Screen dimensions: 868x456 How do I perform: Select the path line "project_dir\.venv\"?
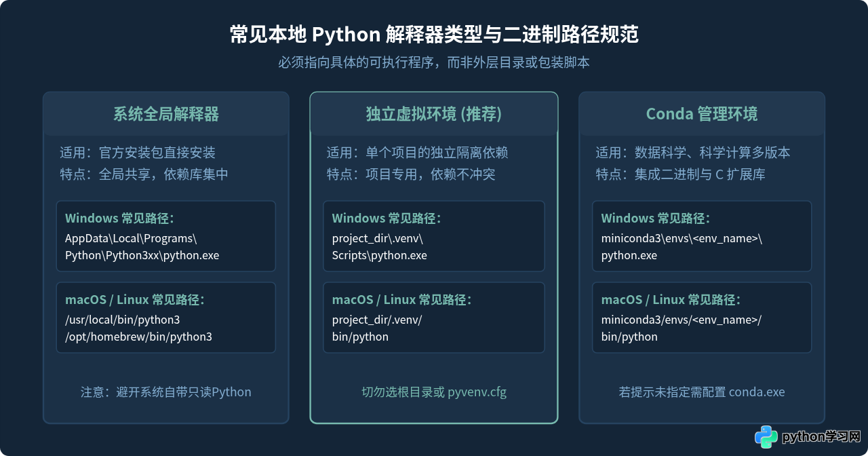[x=378, y=238]
